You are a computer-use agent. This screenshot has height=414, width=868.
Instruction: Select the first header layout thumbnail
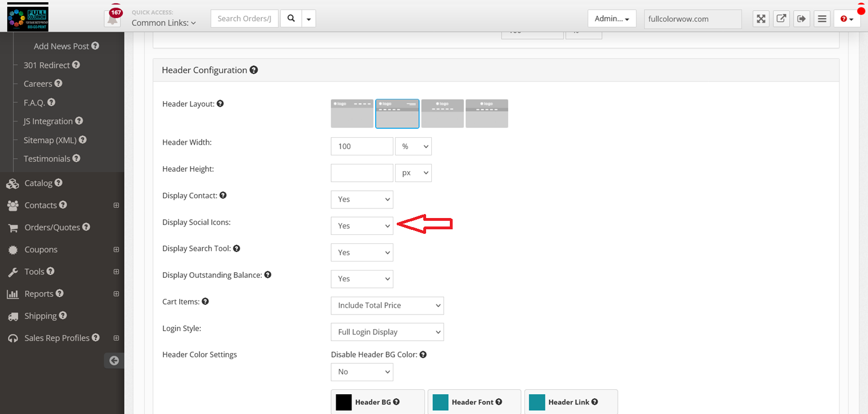(x=352, y=114)
